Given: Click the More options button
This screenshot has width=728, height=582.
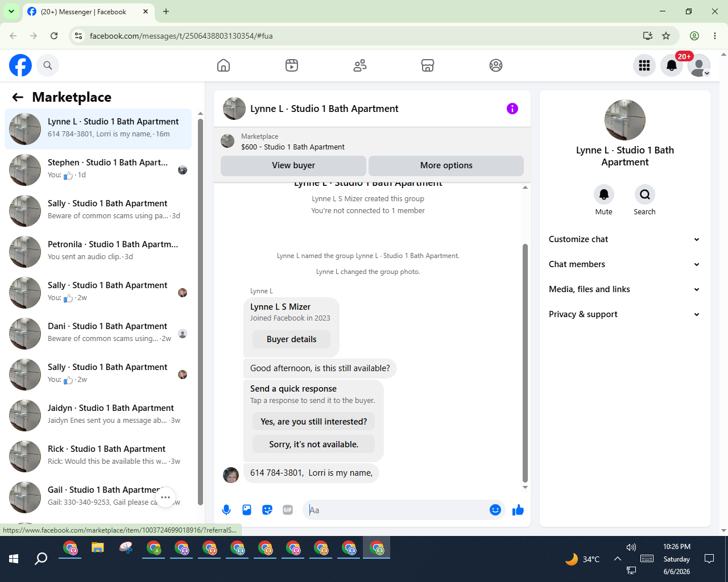Looking at the screenshot, I should point(446,165).
